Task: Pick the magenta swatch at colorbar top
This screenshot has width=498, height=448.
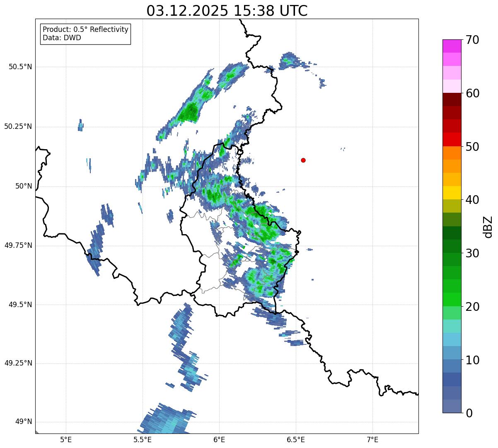Action: point(452,46)
